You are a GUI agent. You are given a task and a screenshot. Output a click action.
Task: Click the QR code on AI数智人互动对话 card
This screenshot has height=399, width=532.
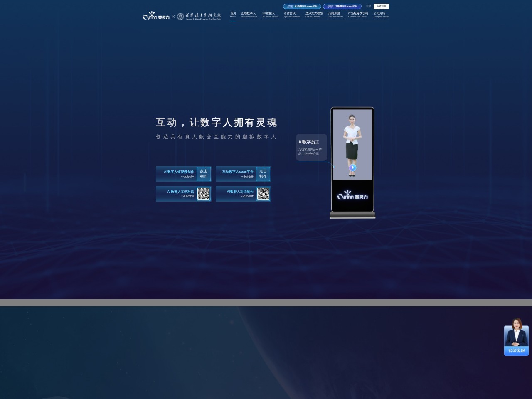(x=204, y=194)
